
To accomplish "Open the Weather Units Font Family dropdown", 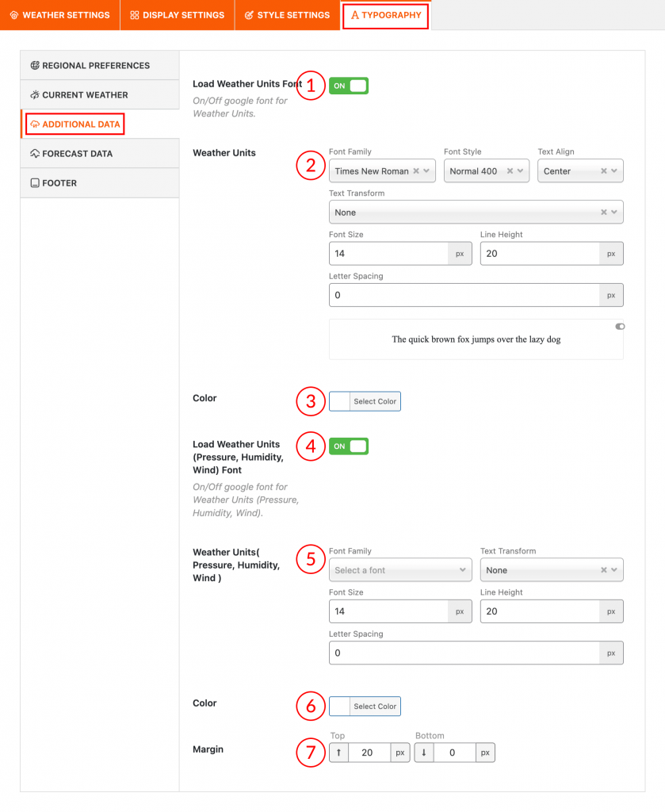I will (382, 171).
